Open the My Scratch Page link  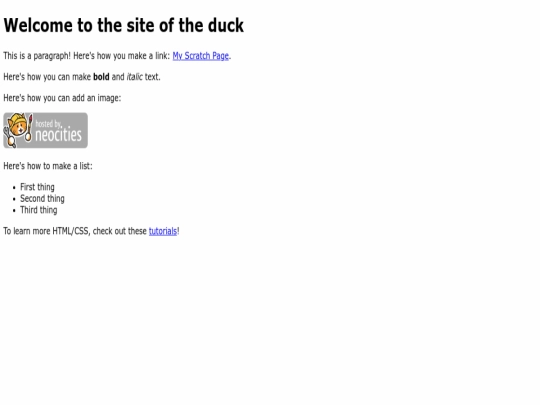[x=200, y=56]
